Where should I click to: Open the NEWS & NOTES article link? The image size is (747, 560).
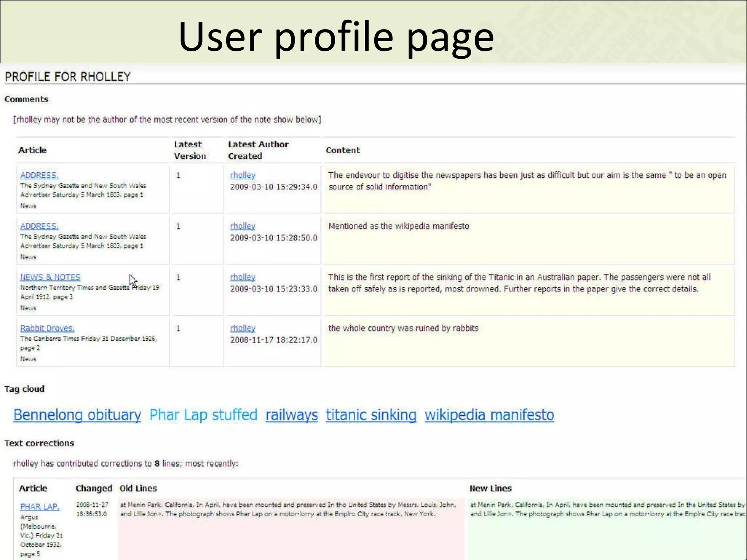[x=50, y=277]
